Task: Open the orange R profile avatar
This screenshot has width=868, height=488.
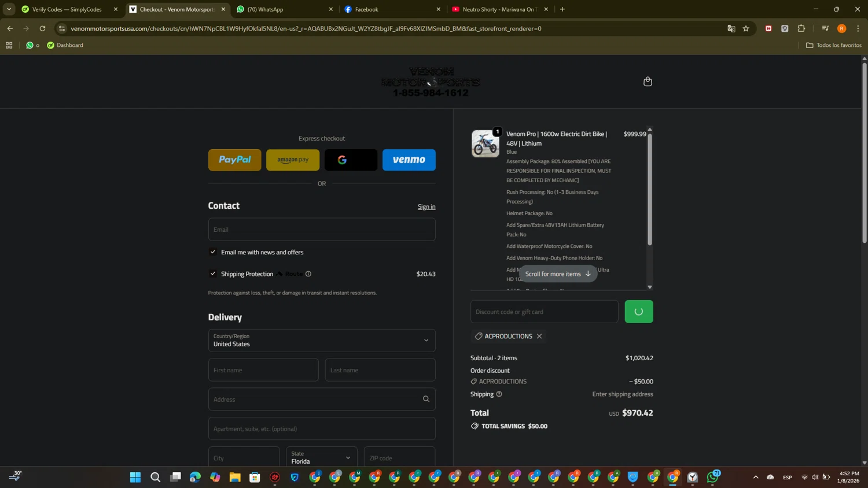Action: [842, 28]
